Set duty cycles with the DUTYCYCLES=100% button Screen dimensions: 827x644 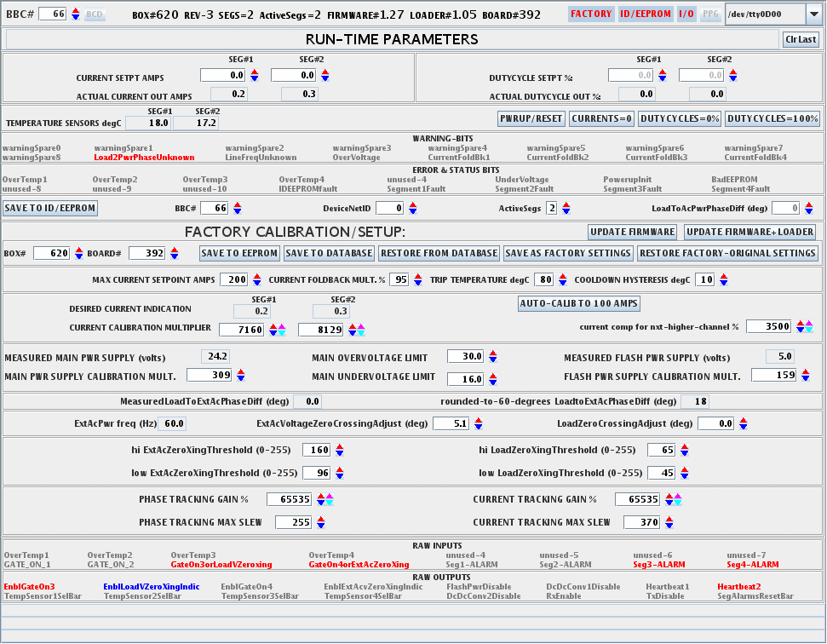click(x=772, y=118)
